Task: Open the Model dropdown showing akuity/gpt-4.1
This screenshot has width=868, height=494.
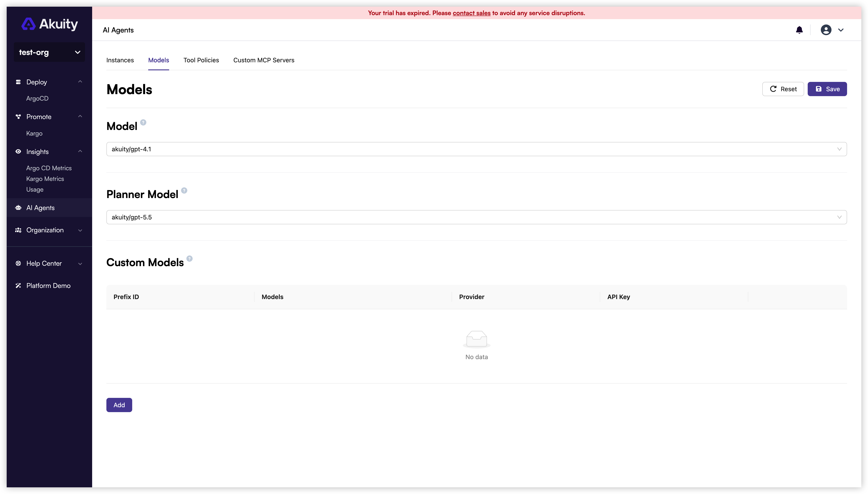Action: coord(477,149)
